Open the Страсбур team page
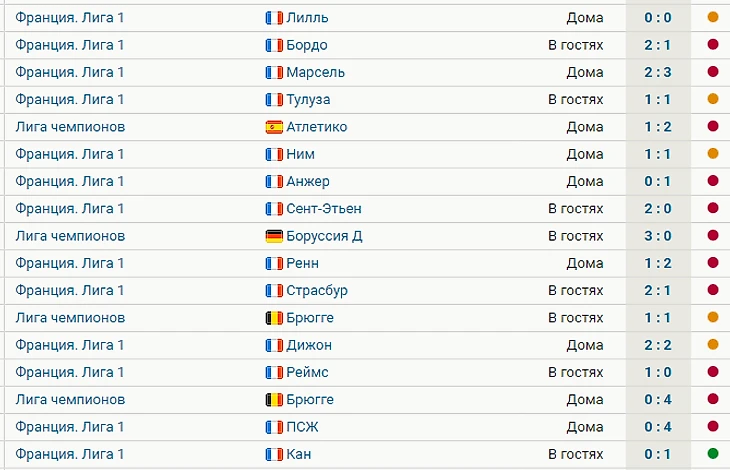This screenshot has height=470, width=730. [317, 290]
